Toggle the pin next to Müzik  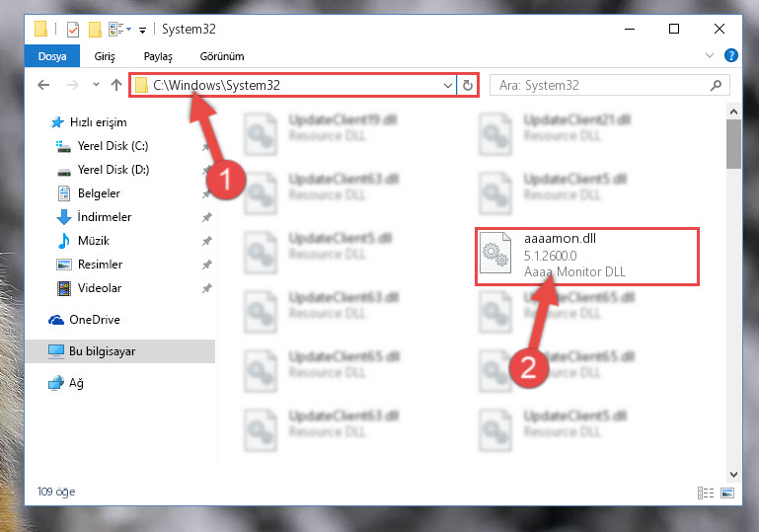[206, 241]
